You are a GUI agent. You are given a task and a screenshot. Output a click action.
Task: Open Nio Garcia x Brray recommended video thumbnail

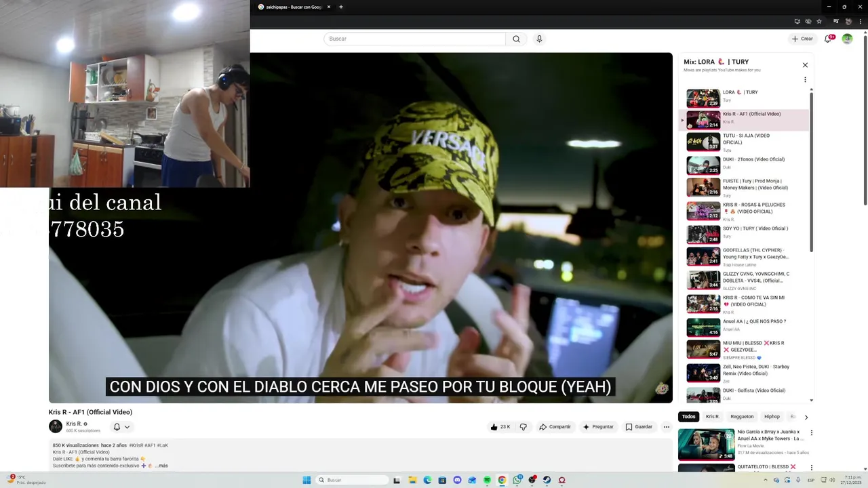tap(706, 445)
